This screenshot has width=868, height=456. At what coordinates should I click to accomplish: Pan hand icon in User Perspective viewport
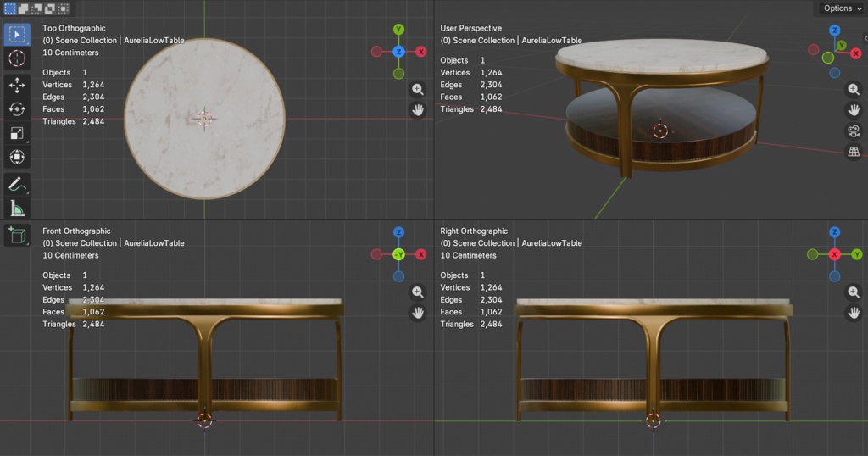854,109
